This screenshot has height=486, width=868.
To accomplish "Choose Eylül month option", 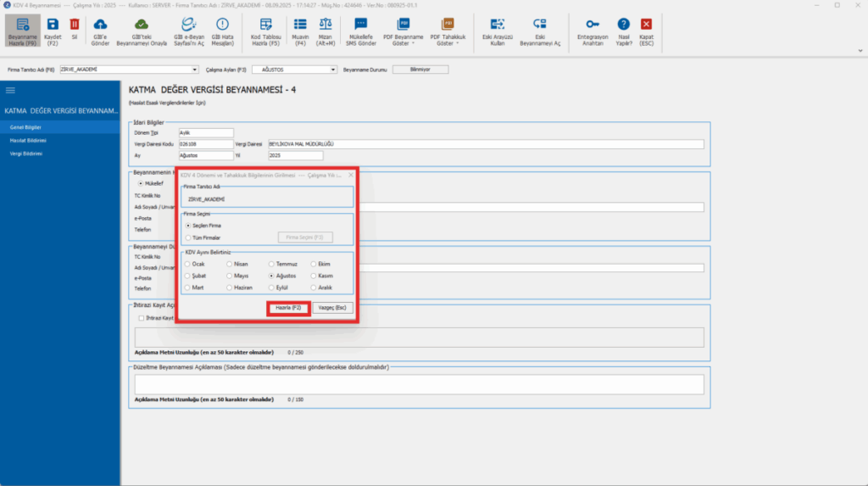I will (x=271, y=288).
